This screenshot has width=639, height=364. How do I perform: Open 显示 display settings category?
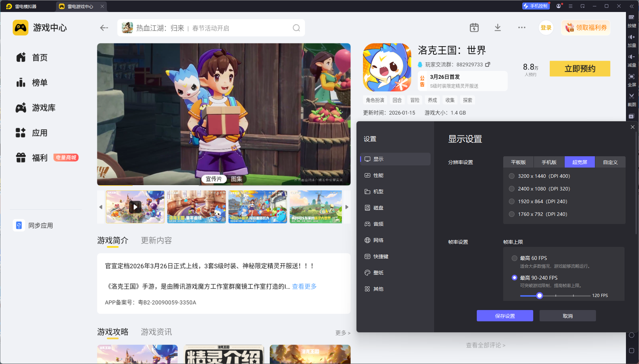(x=395, y=159)
